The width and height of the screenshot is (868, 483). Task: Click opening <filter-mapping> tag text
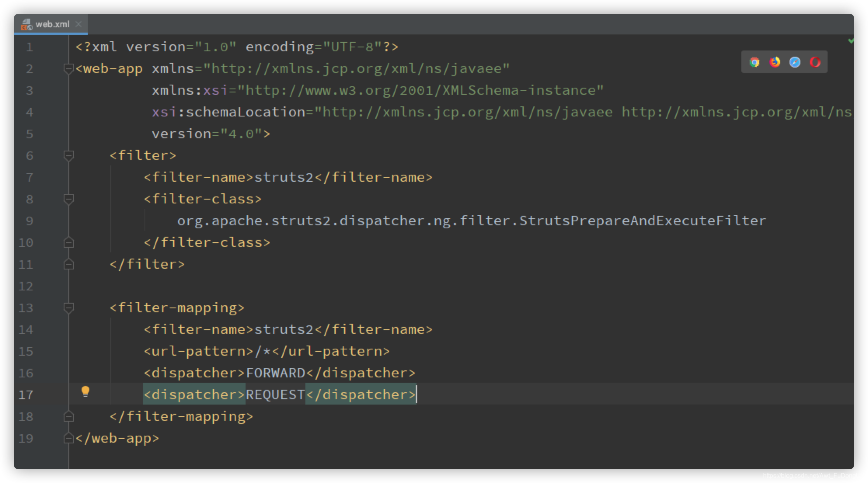coord(177,308)
